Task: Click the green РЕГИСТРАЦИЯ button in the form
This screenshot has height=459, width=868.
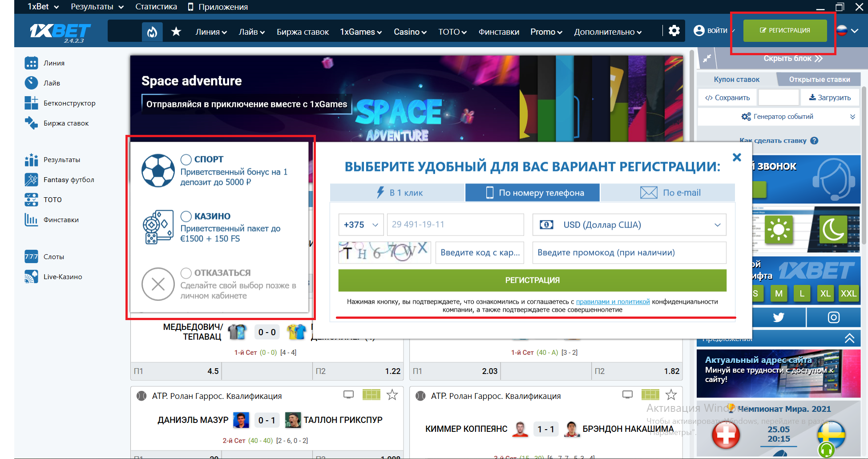Action: 532,280
